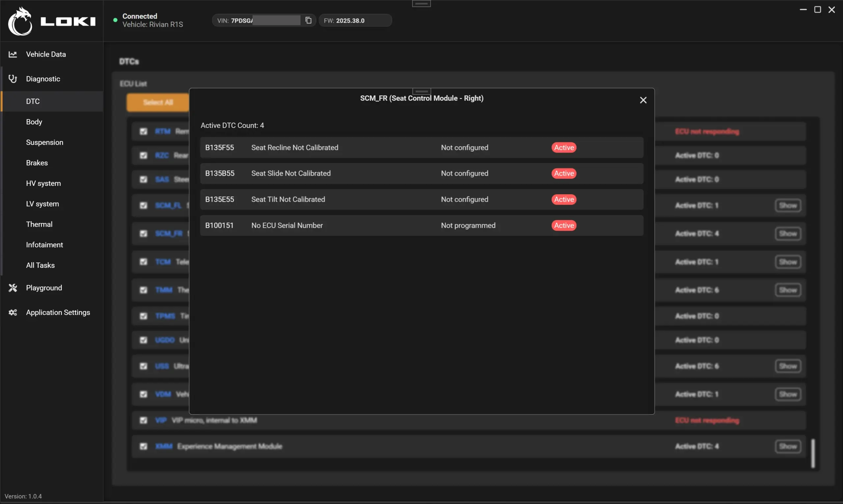Click the Diagnostic stethoscope icon
Image resolution: width=843 pixels, height=504 pixels.
tap(13, 79)
